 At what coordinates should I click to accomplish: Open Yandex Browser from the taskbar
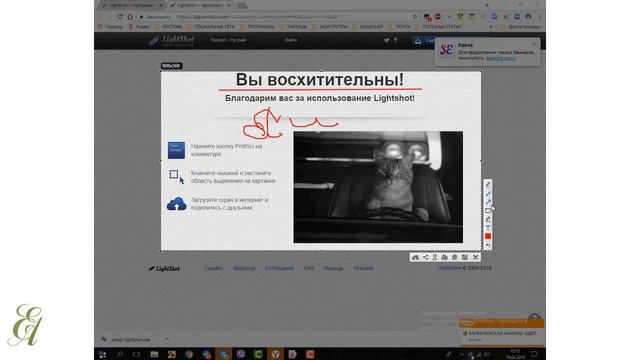(x=275, y=354)
